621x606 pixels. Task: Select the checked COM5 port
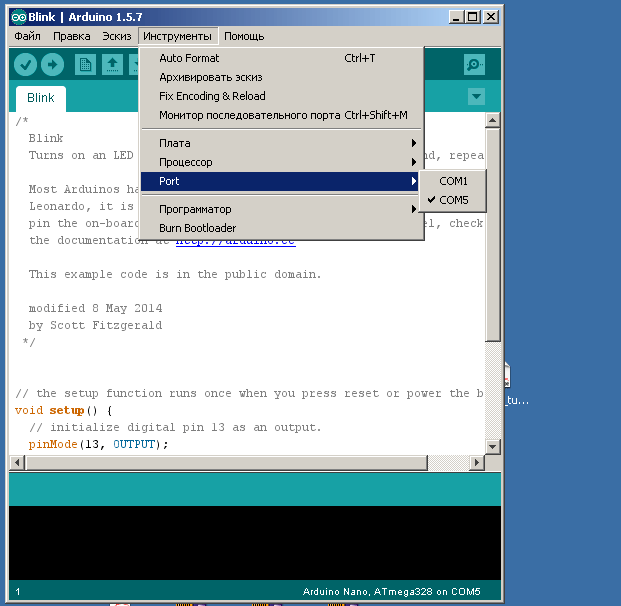tap(453, 200)
